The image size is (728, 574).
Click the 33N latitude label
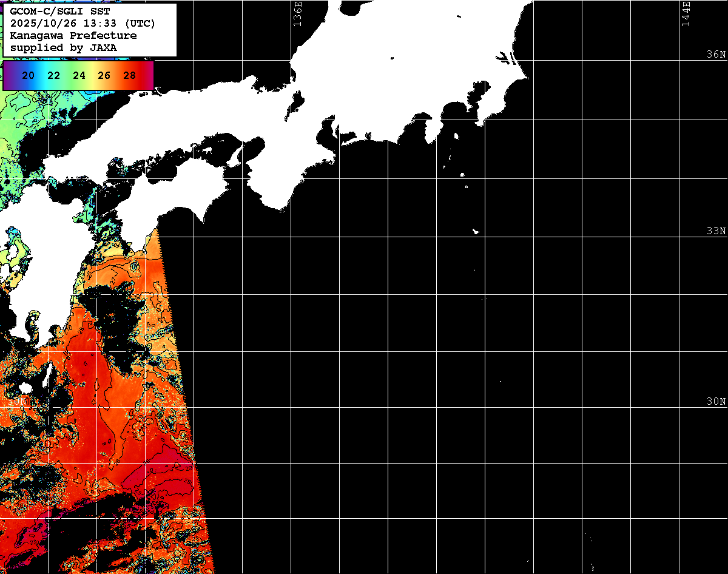pos(716,231)
